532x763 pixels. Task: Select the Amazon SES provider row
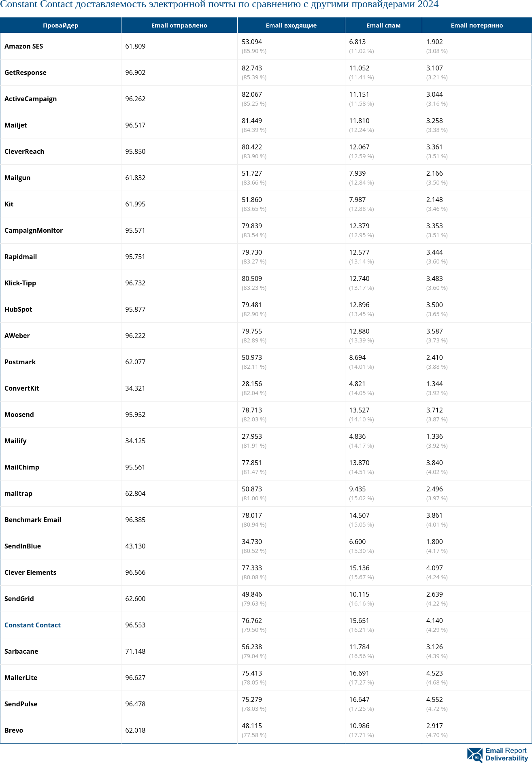(23, 46)
